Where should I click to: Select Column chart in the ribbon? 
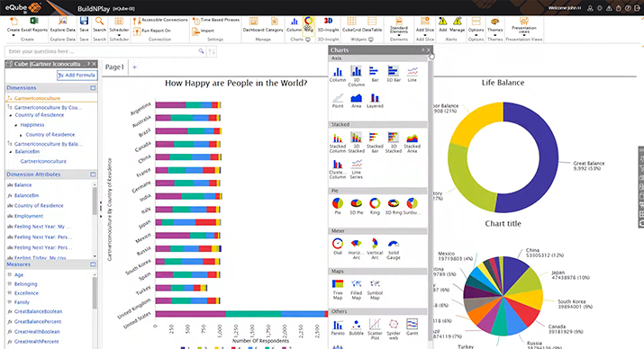point(294,24)
